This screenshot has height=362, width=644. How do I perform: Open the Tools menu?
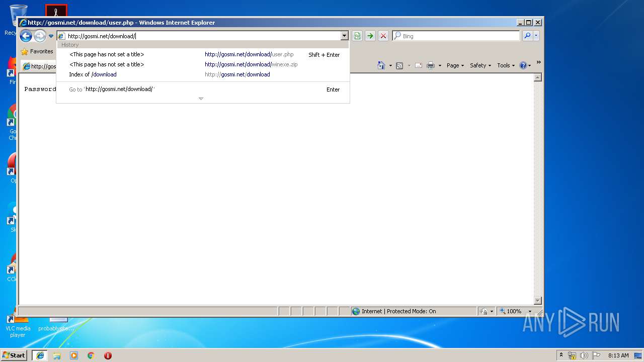506,65
